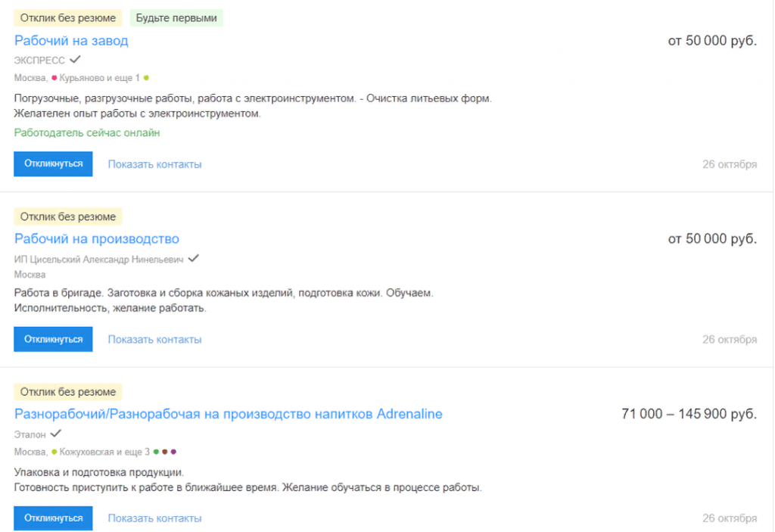775x532 pixels.
Task: Open ЭКСПРЕСС company page
Action: (39, 60)
